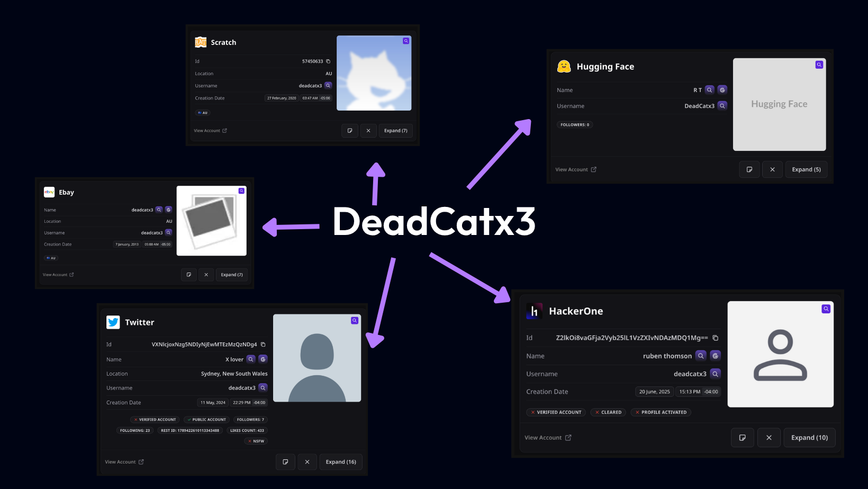Copy the HackerOne Id string
The width and height of the screenshot is (868, 489).
tap(716, 338)
